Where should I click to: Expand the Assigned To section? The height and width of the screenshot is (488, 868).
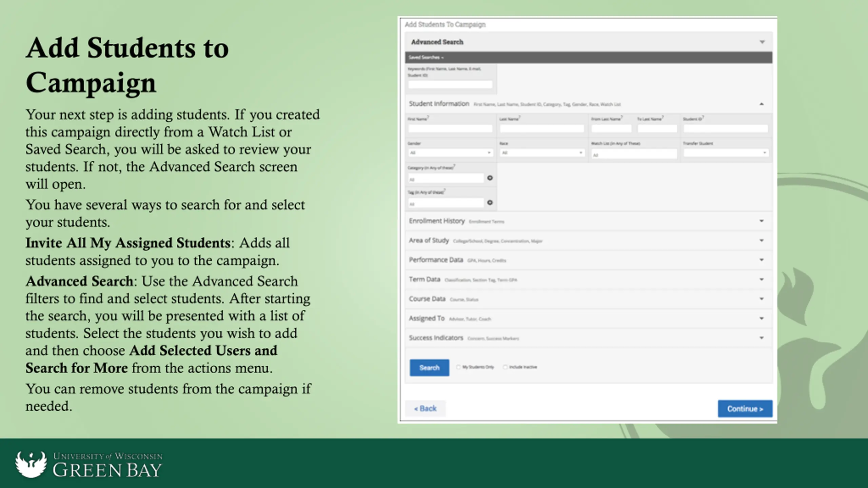(x=761, y=319)
